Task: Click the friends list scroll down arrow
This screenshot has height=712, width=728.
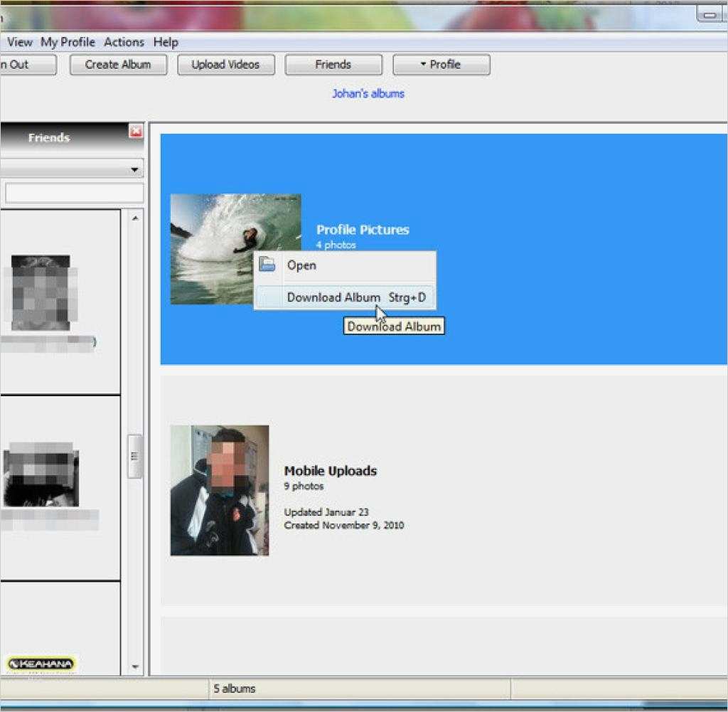Action: pyautogui.click(x=135, y=667)
